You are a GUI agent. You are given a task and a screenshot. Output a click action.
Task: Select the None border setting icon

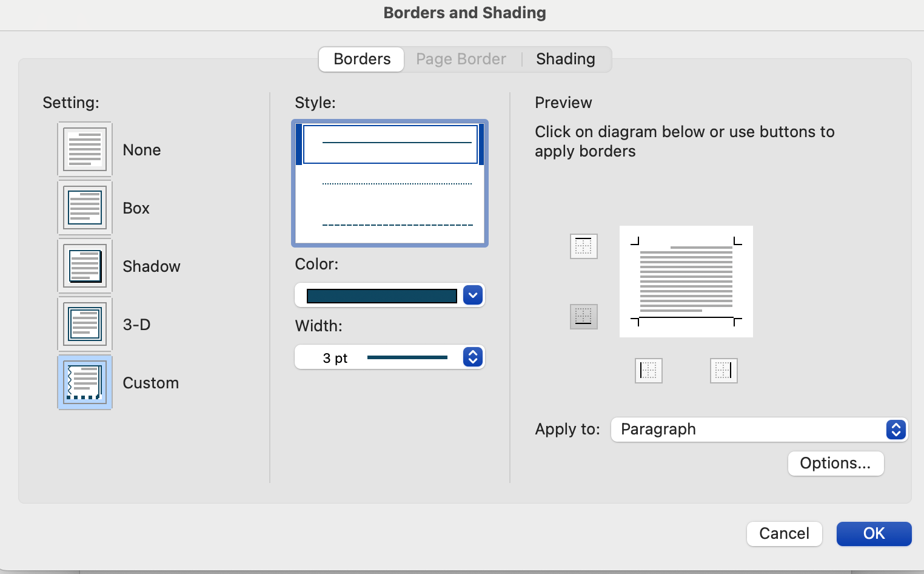85,149
